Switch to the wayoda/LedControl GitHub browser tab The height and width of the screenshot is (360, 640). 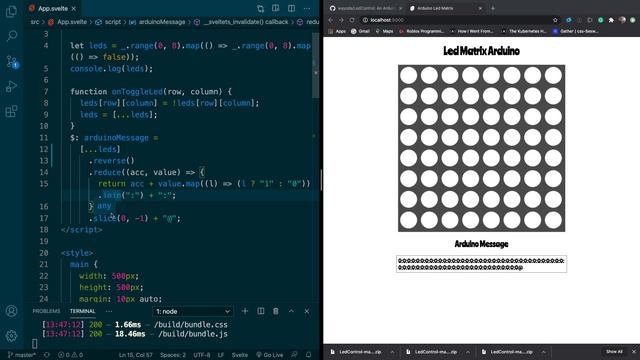pyautogui.click(x=366, y=8)
